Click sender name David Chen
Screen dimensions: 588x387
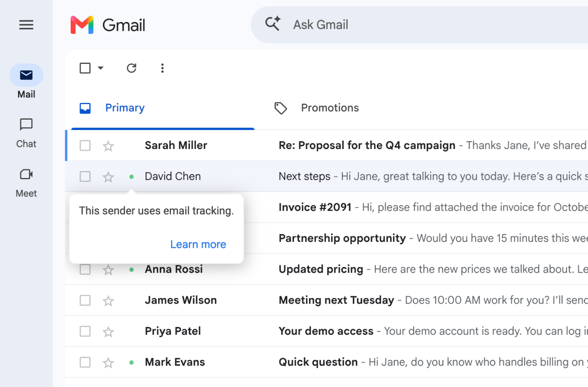click(173, 176)
